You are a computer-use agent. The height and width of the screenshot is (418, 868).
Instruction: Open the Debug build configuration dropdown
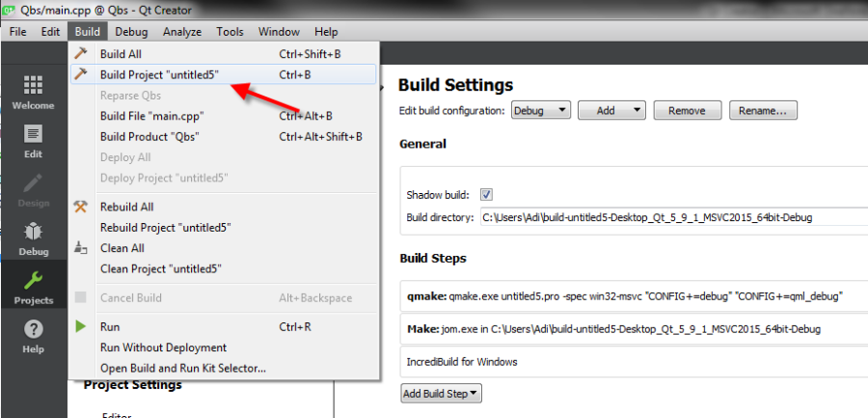coord(541,110)
